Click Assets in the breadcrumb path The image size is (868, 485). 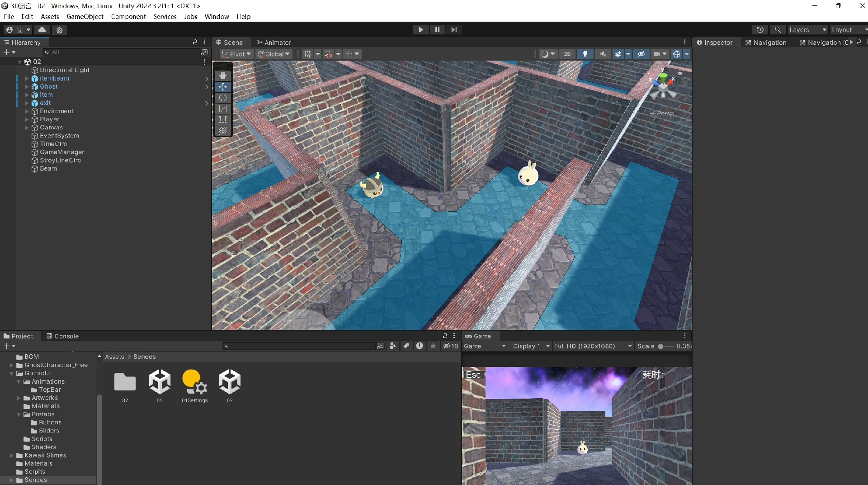(114, 357)
